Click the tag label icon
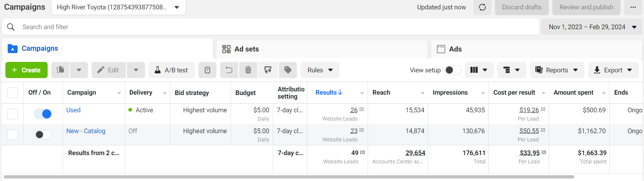The height and width of the screenshot is (181, 644). tap(288, 70)
